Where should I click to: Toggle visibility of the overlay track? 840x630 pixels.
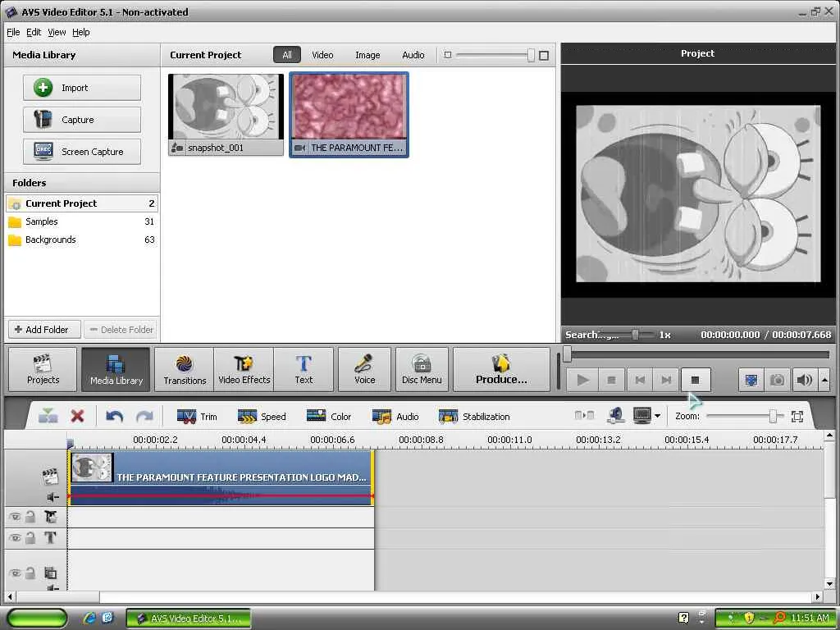click(x=15, y=573)
